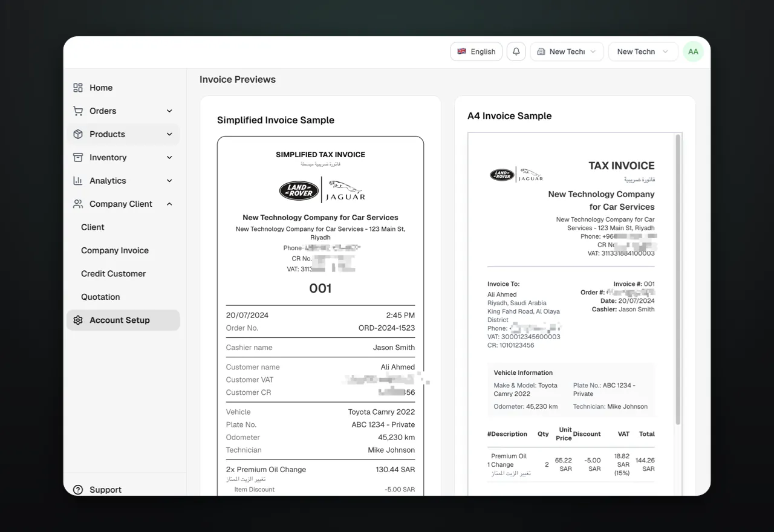774x532 pixels.
Task: Open the English language selector
Action: [476, 51]
